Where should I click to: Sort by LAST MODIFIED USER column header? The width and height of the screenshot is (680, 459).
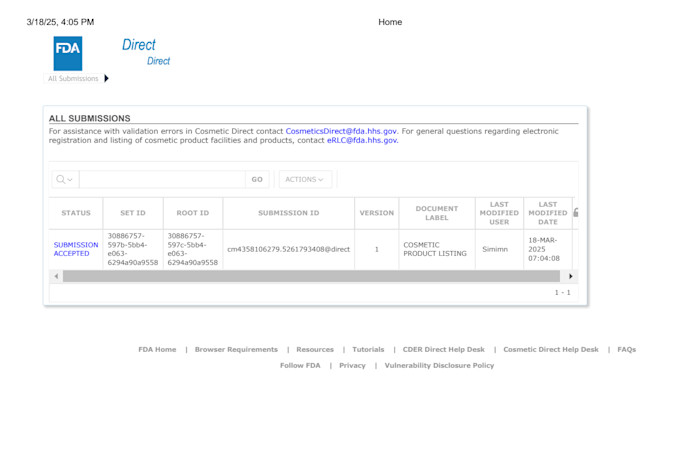click(499, 213)
